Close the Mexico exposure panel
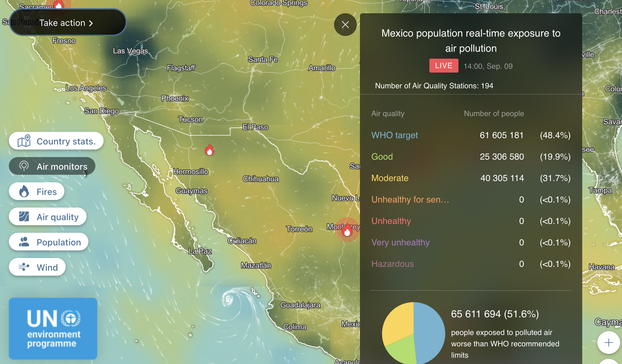 click(345, 25)
